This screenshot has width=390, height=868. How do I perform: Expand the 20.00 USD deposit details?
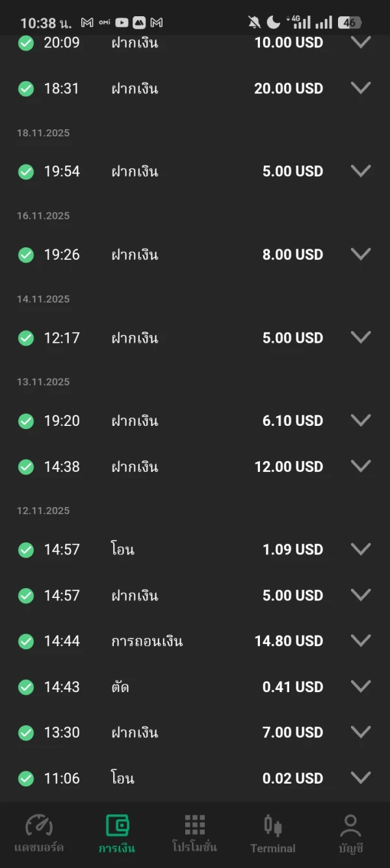360,88
